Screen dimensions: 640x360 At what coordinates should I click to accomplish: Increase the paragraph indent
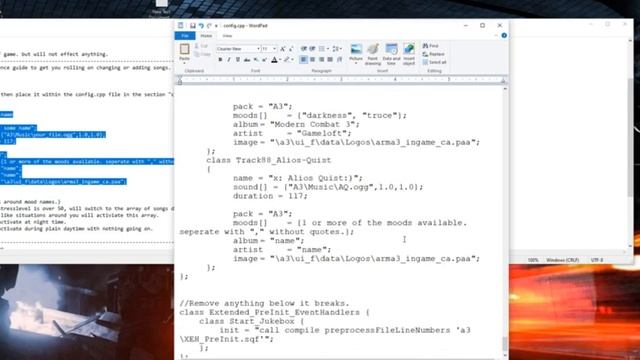[x=312, y=49]
